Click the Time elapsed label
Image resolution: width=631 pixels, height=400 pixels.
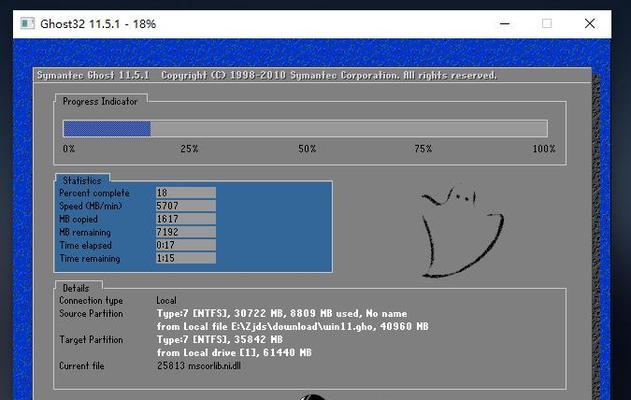click(86, 245)
